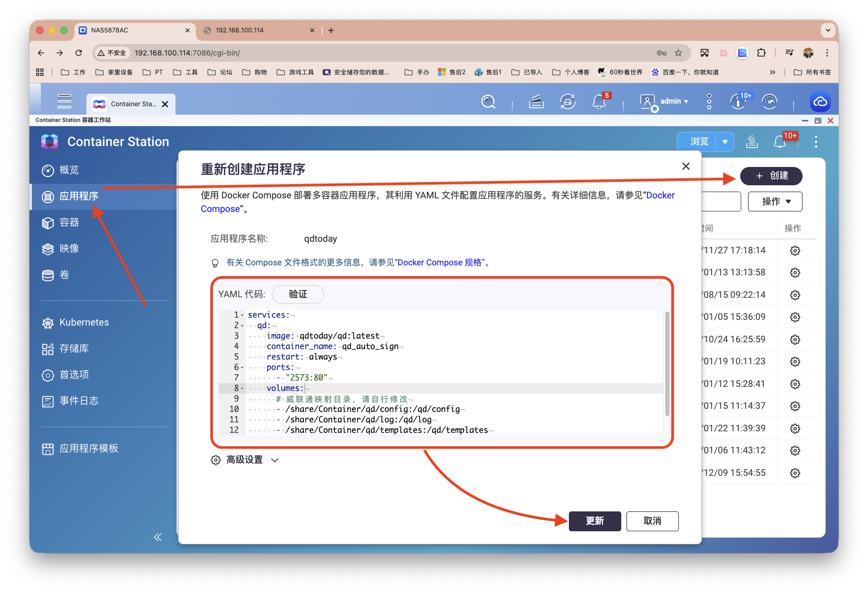868x592 pixels.
Task: Open the 映像 images section
Action: click(70, 249)
